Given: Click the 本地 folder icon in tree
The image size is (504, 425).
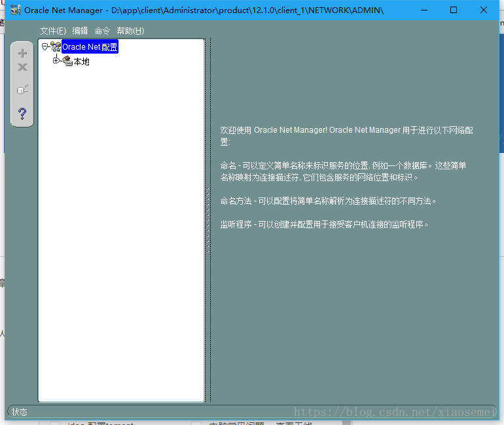Looking at the screenshot, I should (x=67, y=61).
